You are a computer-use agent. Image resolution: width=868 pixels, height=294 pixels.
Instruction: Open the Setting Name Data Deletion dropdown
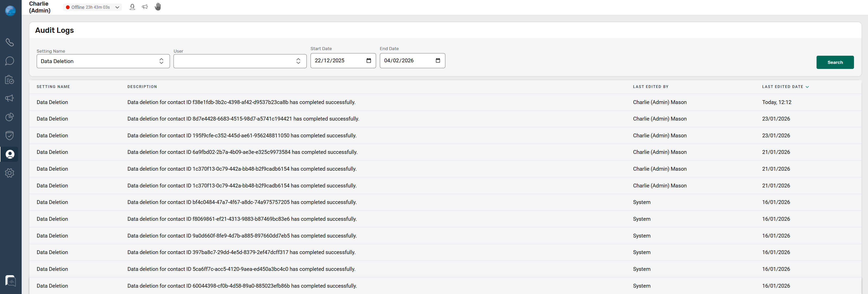pos(103,61)
